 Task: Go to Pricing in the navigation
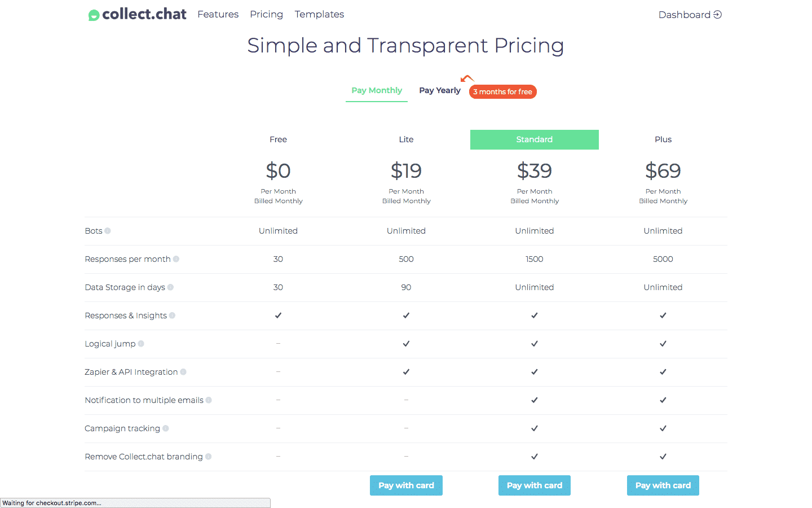click(267, 14)
